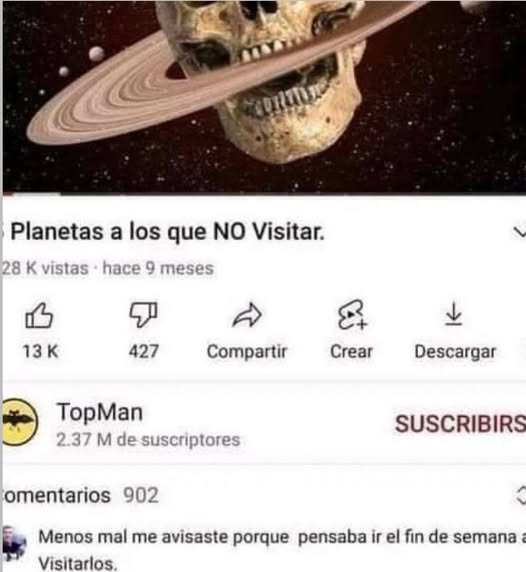Open the Comentarios 902 header
The width and height of the screenshot is (526, 572).
80,495
